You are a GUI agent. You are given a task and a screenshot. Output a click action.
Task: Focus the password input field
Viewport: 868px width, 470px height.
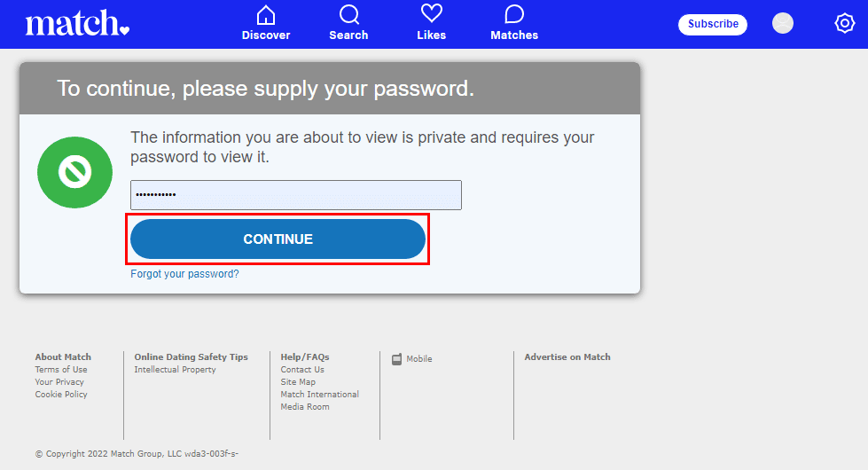pyautogui.click(x=295, y=195)
